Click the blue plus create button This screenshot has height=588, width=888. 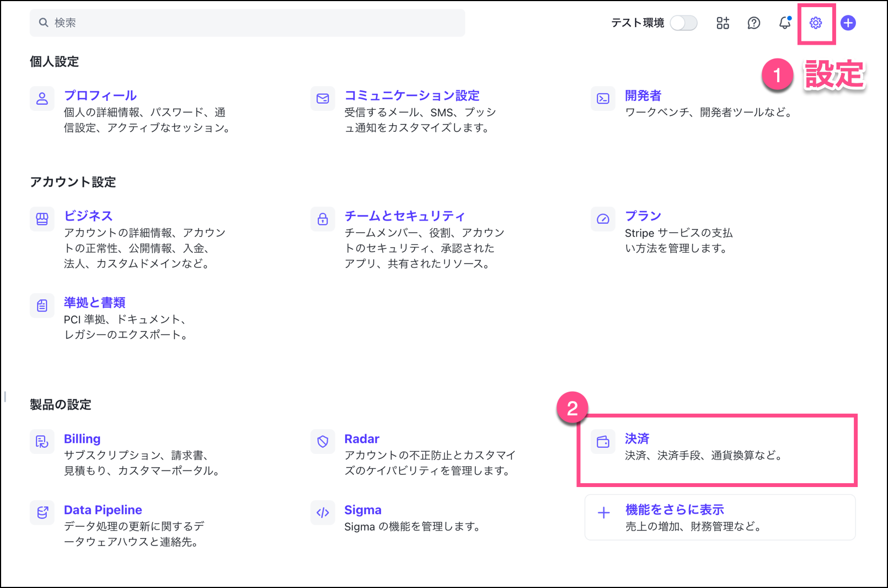[x=848, y=23]
